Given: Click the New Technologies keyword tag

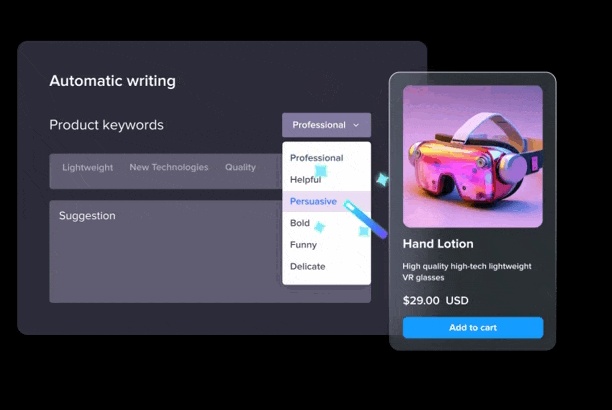Looking at the screenshot, I should click(x=169, y=167).
